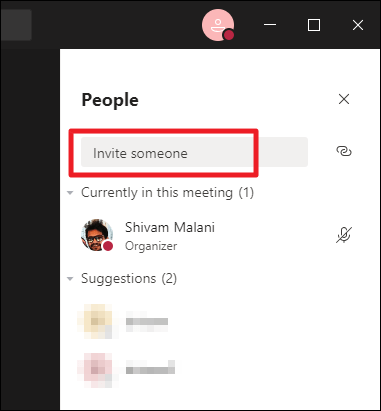Click Shivam Malani's profile picture
381x411 pixels.
[x=97, y=235]
